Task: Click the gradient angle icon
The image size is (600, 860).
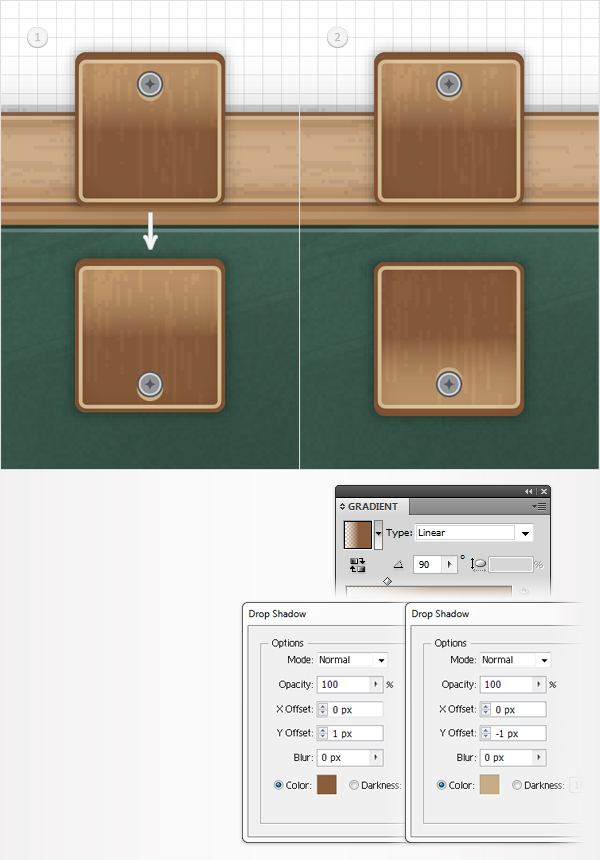Action: (399, 564)
